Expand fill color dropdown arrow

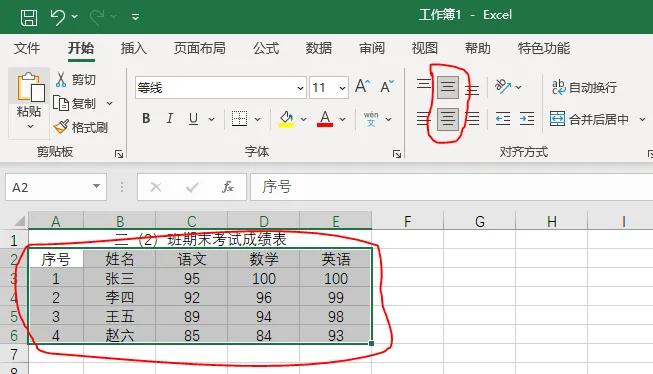304,120
